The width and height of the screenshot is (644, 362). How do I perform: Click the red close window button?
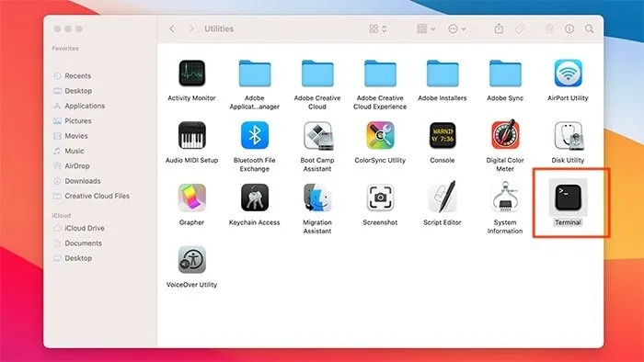(x=57, y=28)
